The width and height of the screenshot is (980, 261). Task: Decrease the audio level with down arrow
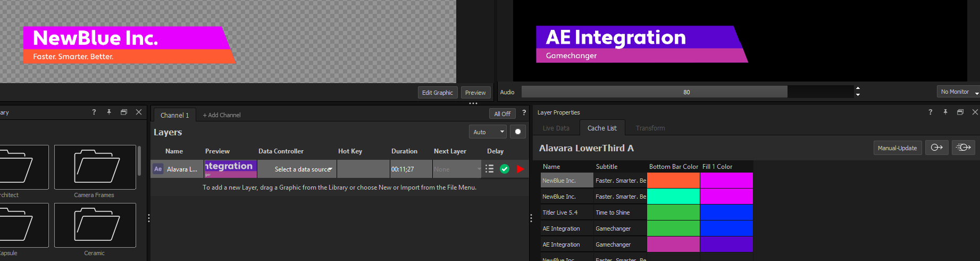click(858, 95)
